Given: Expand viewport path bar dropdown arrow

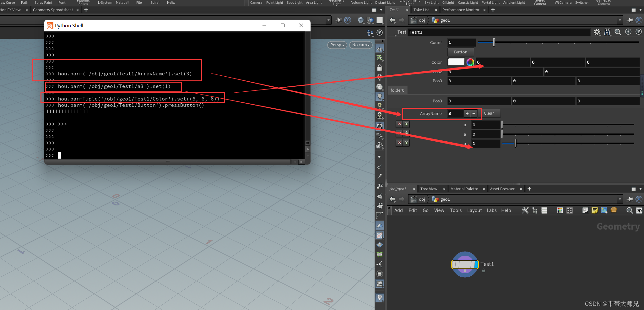Looking at the screenshot, I should tap(329, 20).
